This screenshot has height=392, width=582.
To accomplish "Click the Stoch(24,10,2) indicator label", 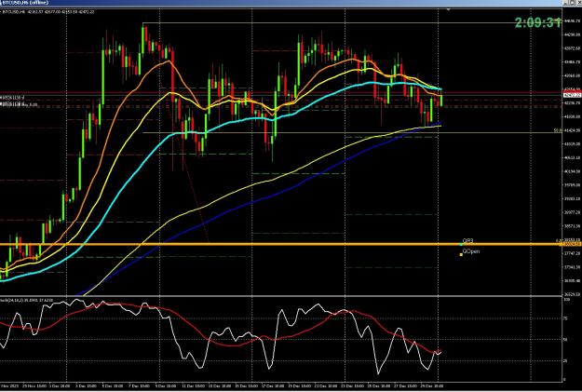I will click(x=26, y=300).
